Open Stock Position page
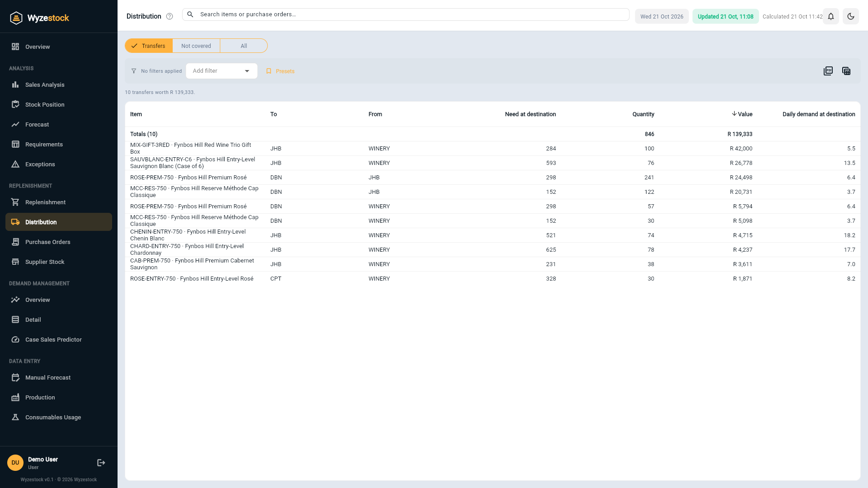Screen dimensions: 868x488 click(59, 104)
